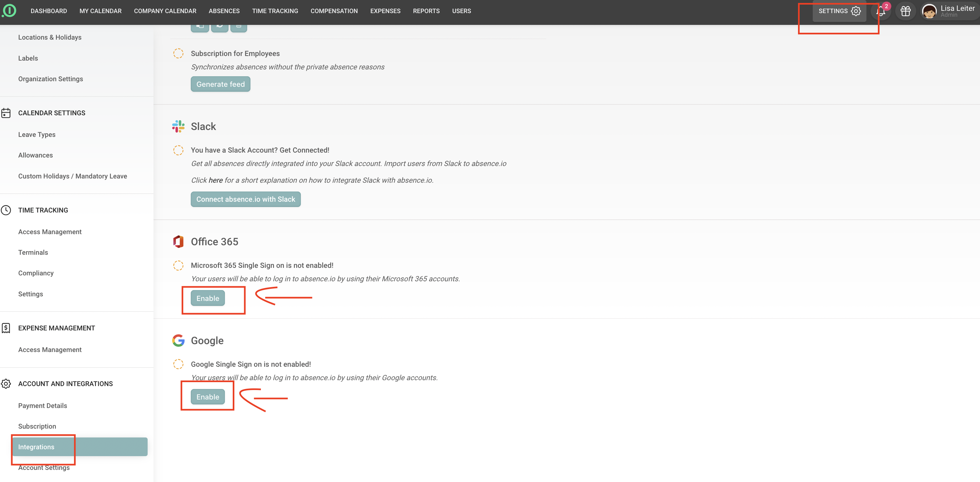Open Subscription in sidebar
Viewport: 980px width, 482px height.
[37, 426]
